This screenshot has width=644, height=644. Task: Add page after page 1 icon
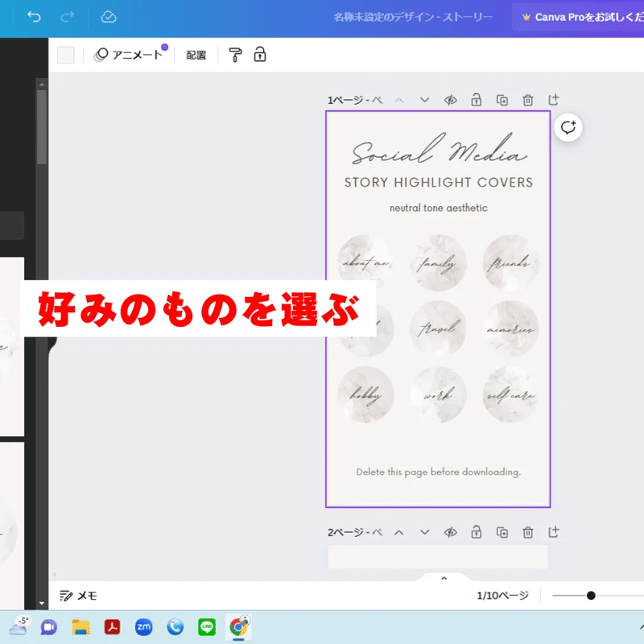[x=554, y=99]
